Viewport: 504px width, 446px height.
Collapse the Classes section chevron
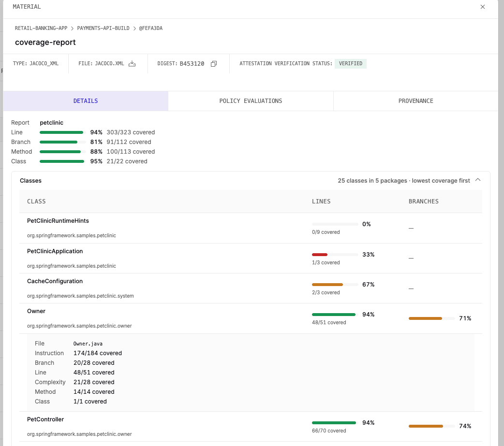point(478,180)
